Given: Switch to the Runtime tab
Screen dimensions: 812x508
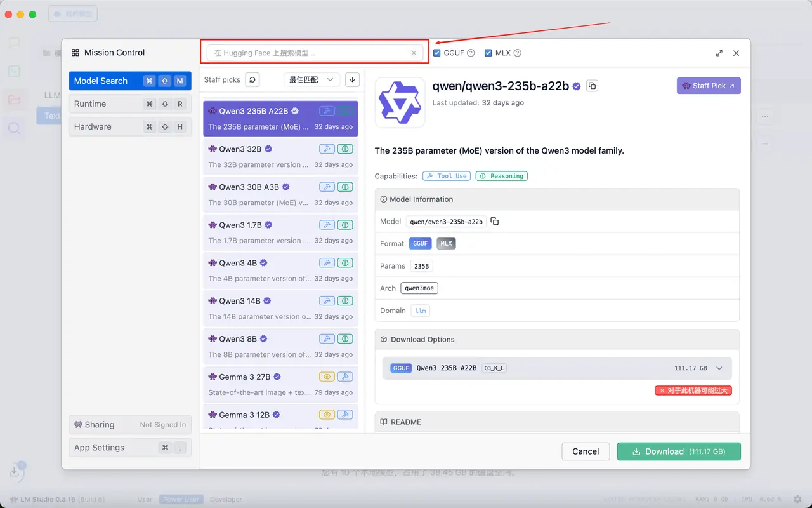Looking at the screenshot, I should [x=130, y=104].
